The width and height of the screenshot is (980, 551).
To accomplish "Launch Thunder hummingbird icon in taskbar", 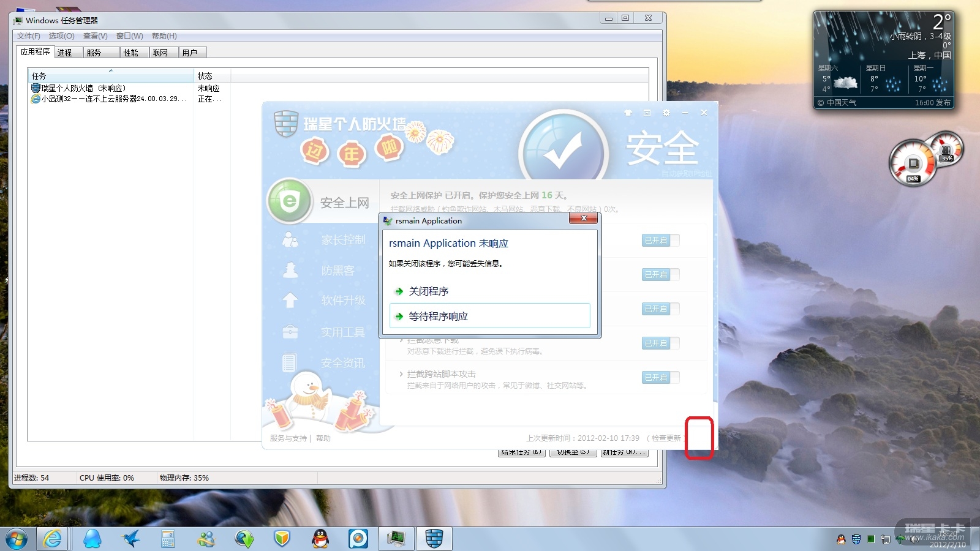I will pyautogui.click(x=130, y=539).
